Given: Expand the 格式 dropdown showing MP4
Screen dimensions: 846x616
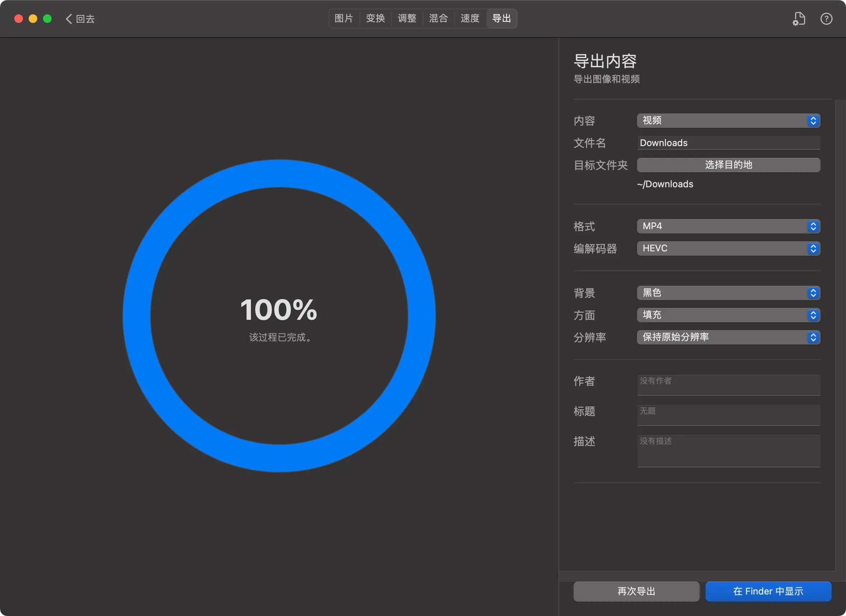Looking at the screenshot, I should [x=728, y=226].
